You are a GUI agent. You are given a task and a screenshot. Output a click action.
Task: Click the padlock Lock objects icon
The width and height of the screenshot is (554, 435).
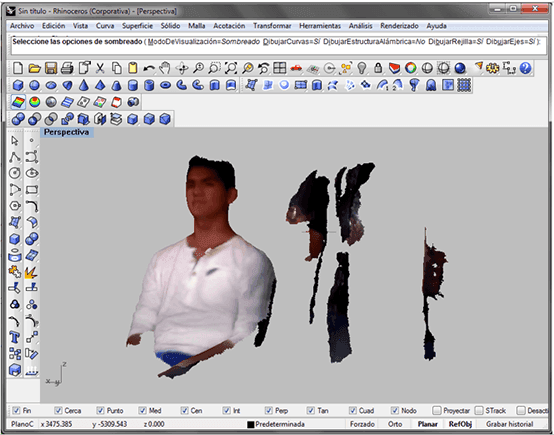pos(378,68)
